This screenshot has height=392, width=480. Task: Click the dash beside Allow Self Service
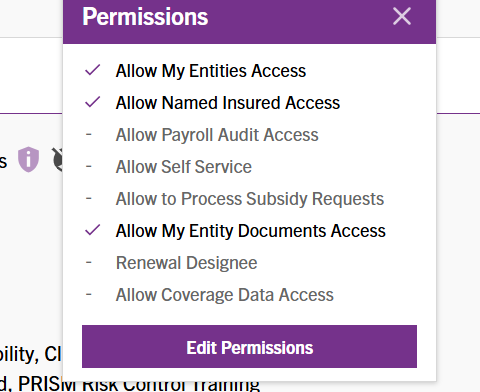(x=89, y=166)
